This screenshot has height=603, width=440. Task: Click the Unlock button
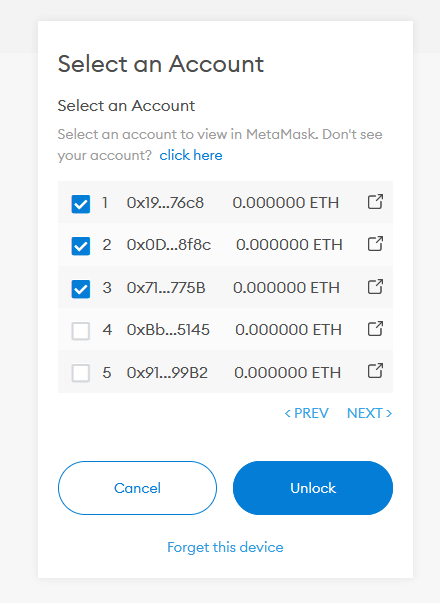(313, 488)
